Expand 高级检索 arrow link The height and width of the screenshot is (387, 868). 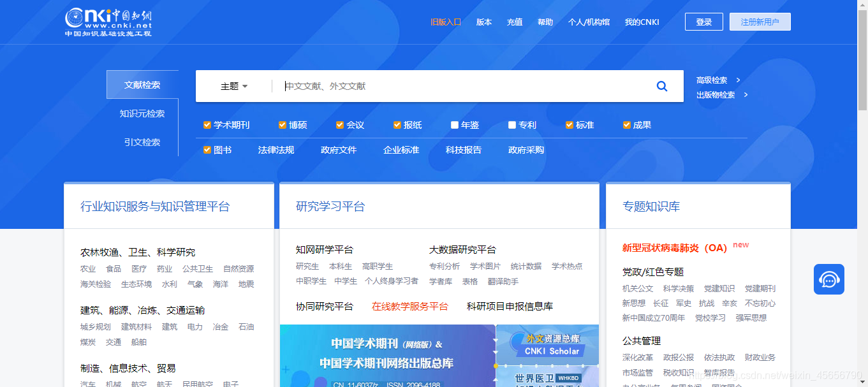(718, 80)
